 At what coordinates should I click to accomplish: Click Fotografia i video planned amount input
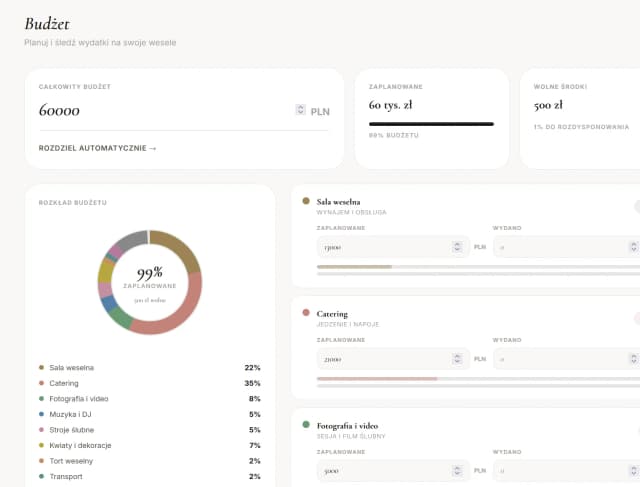coord(393,471)
